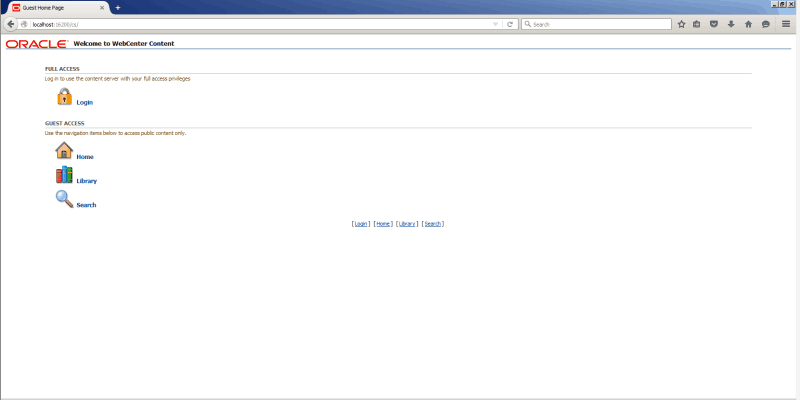The height and width of the screenshot is (400, 800).
Task: Go to the Firefox home page icon
Action: 748,24
